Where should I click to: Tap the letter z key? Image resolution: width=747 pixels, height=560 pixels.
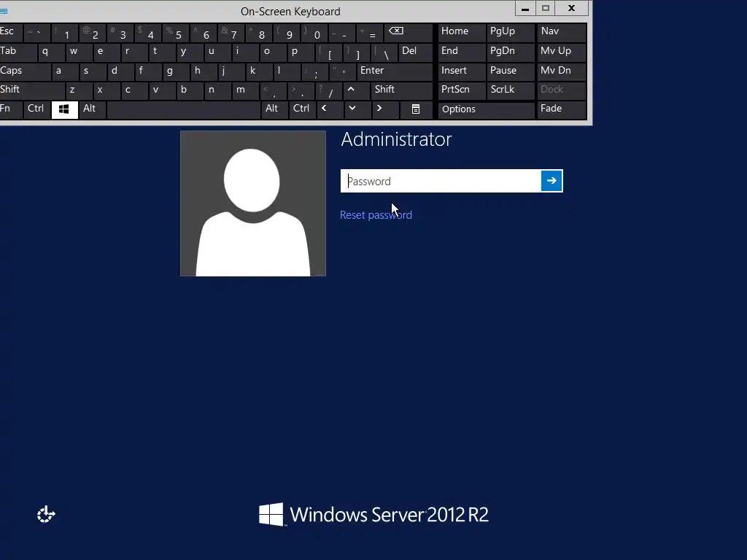tap(79, 90)
